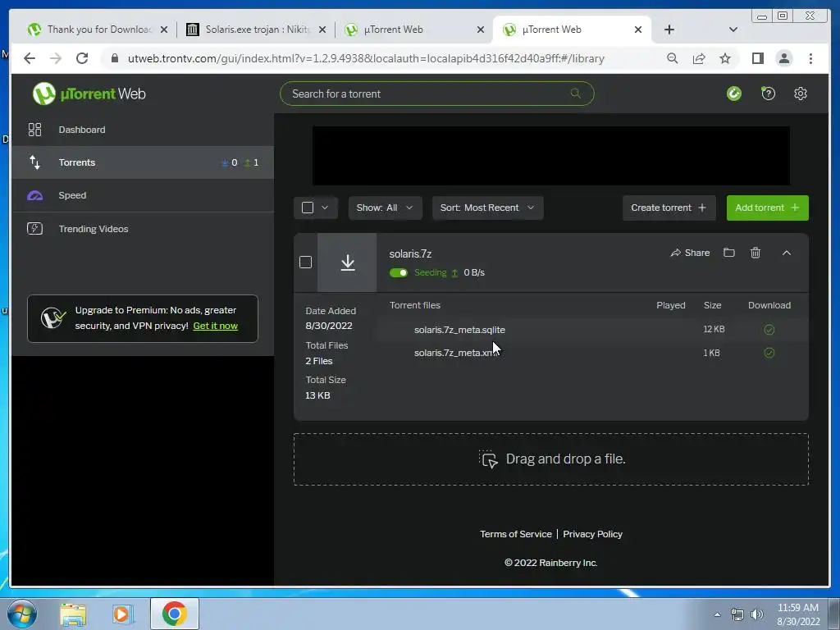Open Windows Explorer from taskbar
This screenshot has width=840, height=630.
point(73,614)
